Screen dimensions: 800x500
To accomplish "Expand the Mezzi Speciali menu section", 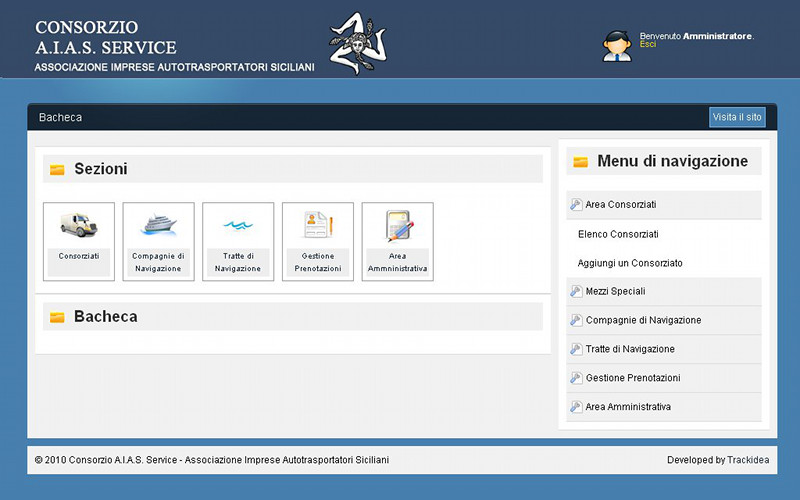I will click(x=664, y=291).
